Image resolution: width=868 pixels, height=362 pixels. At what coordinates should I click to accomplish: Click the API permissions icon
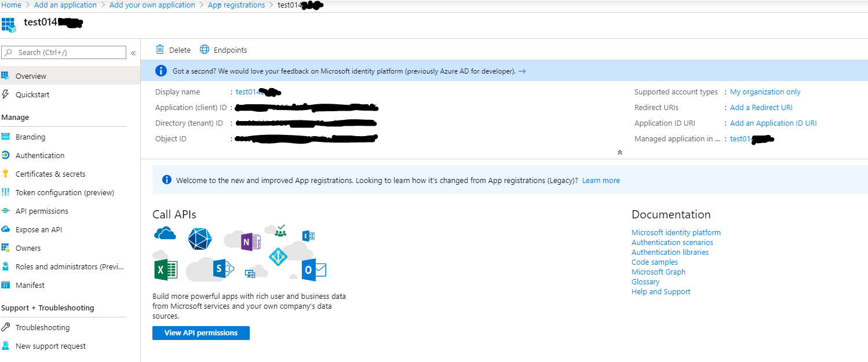tap(5, 211)
